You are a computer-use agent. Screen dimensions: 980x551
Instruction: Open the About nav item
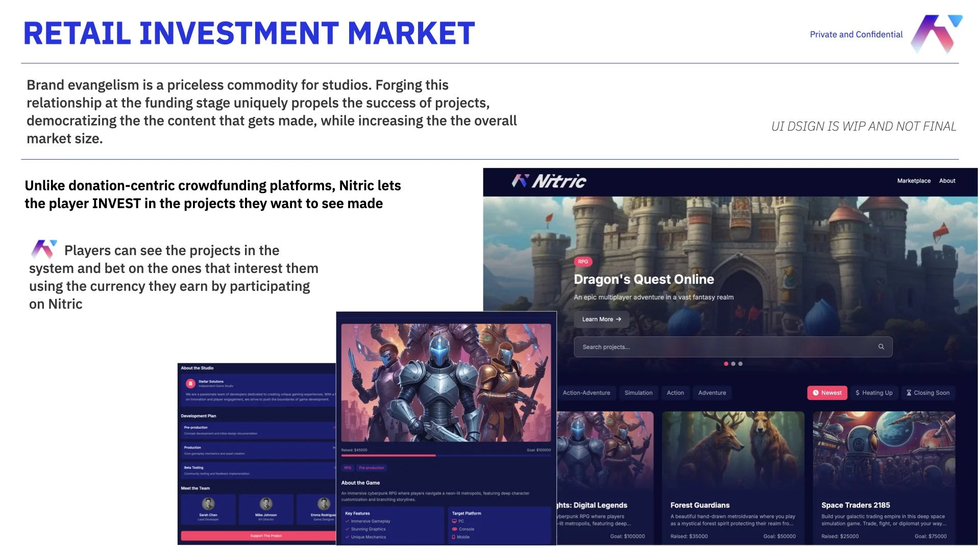pyautogui.click(x=947, y=181)
